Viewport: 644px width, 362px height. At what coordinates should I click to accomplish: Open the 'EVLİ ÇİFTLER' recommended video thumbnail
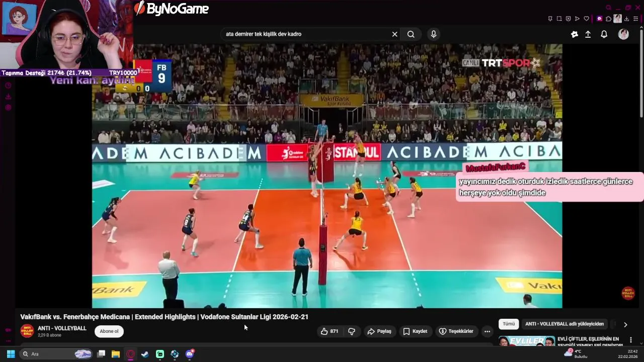(x=526, y=341)
